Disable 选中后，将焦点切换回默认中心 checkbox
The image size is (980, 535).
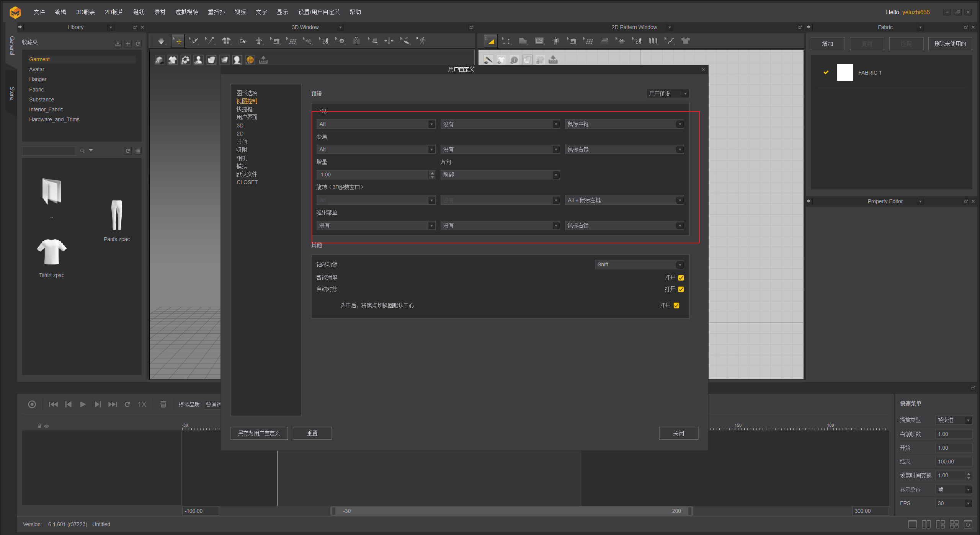pos(676,305)
